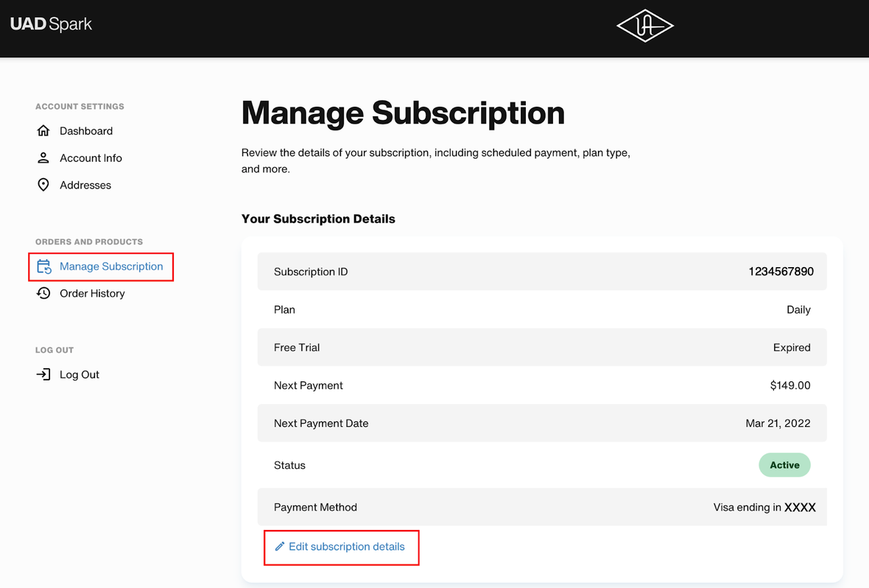Open the Addresses section
The width and height of the screenshot is (869, 588).
click(85, 185)
